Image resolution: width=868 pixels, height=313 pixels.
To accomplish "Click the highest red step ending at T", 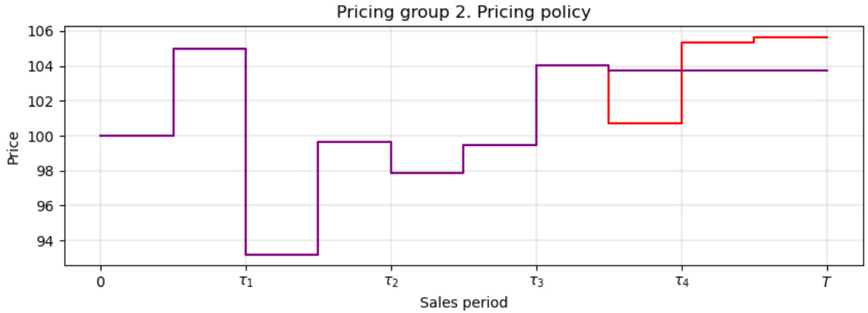I will tap(791, 37).
